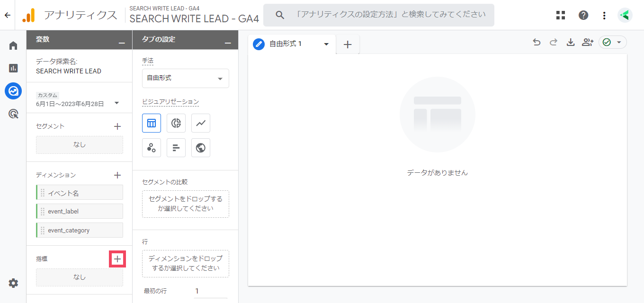This screenshot has width=644, height=303.
Task: Click the 手法 label
Action: [x=148, y=61]
